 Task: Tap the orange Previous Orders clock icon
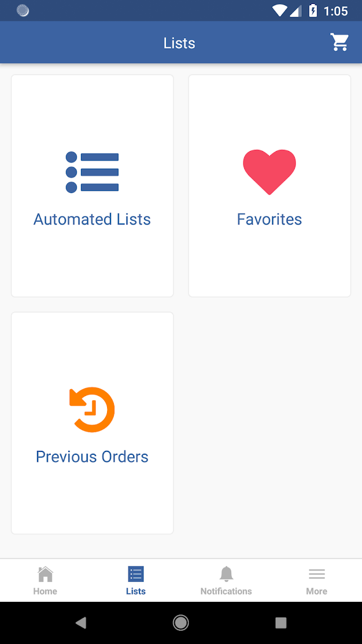coord(92,409)
